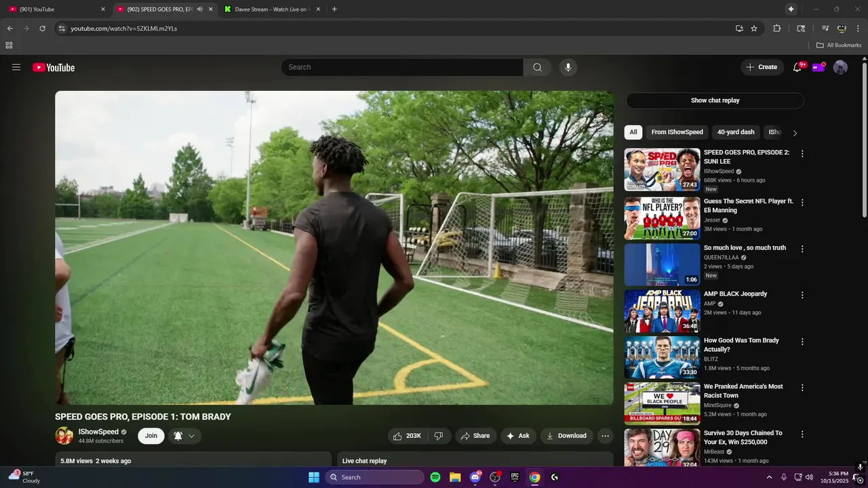This screenshot has height=488, width=868.
Task: Open SUNI LEE video thumbnail
Action: (663, 169)
